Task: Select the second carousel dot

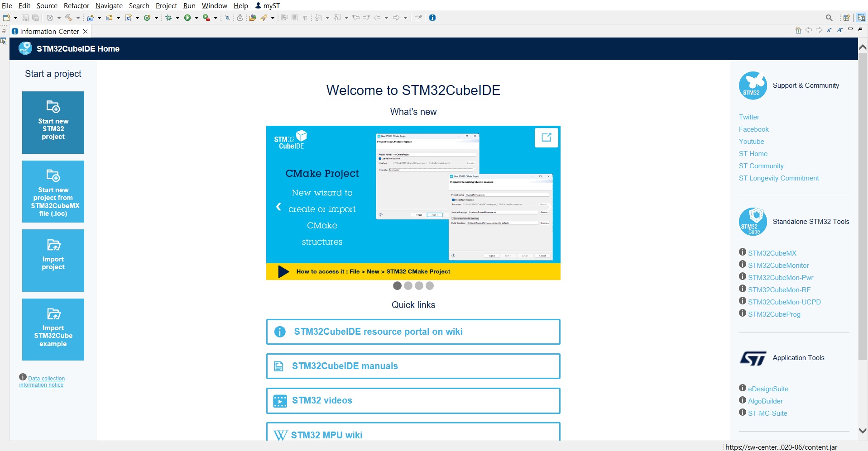Action: (408, 285)
